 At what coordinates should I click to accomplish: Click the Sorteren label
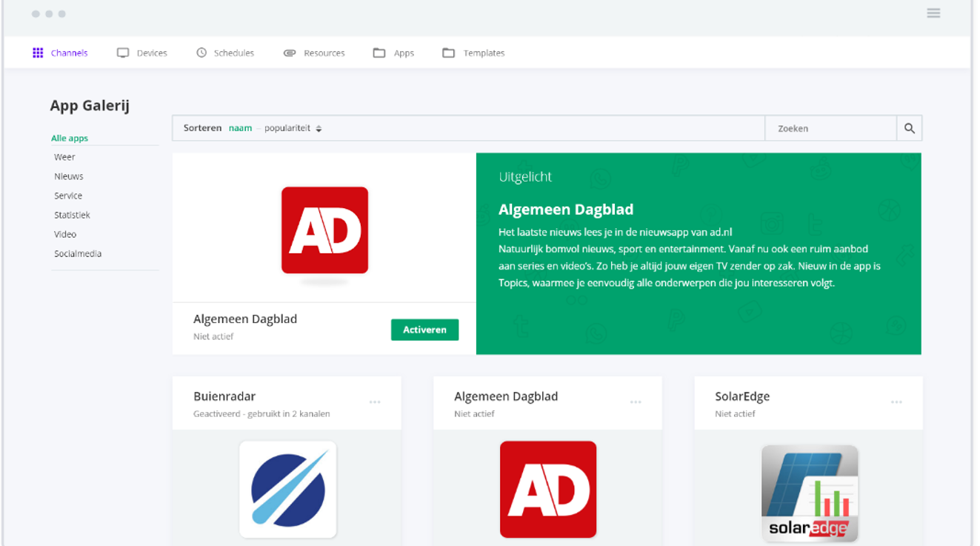(x=202, y=128)
